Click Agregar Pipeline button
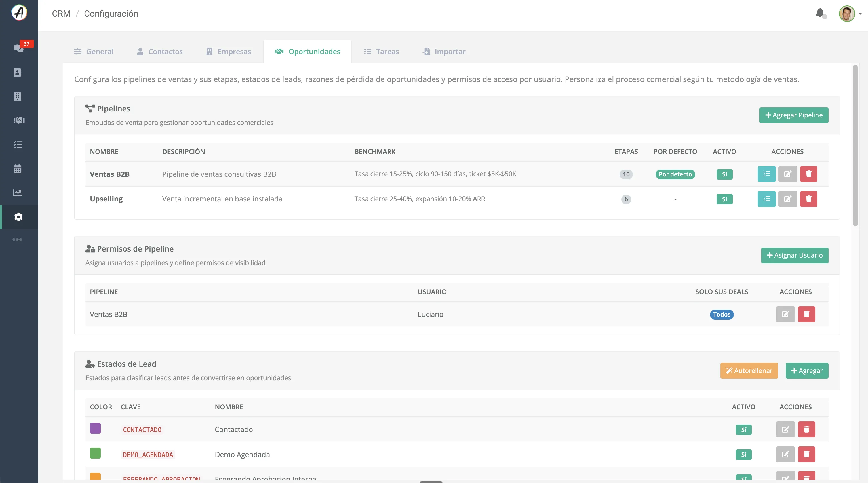Screen dimensions: 868x483 (793, 115)
